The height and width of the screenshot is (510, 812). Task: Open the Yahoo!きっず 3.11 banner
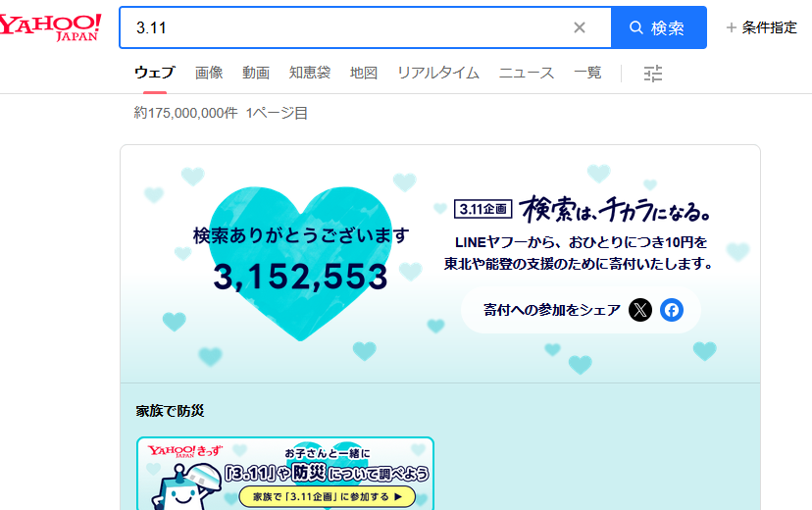coord(284,474)
